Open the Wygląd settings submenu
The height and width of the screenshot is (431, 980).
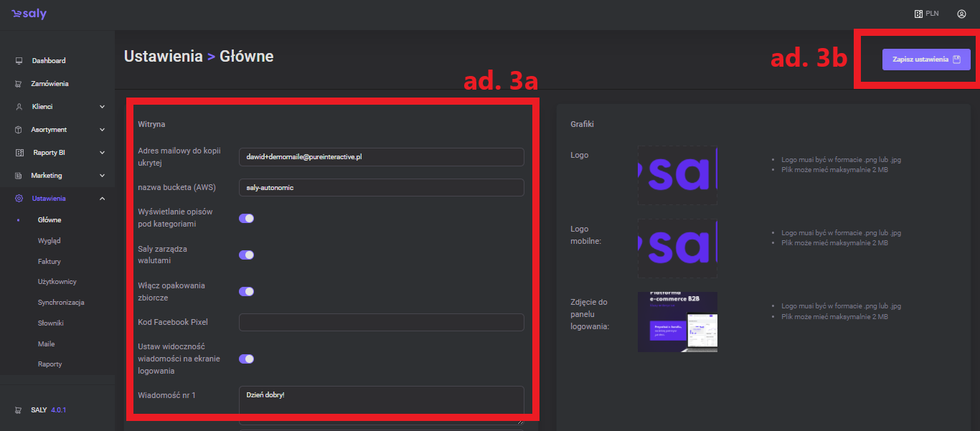click(50, 241)
